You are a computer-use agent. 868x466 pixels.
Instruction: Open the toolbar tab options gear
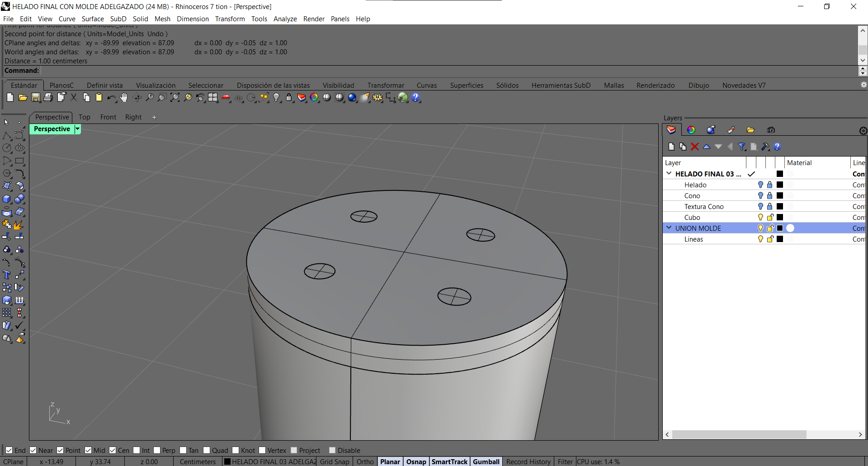point(863,85)
